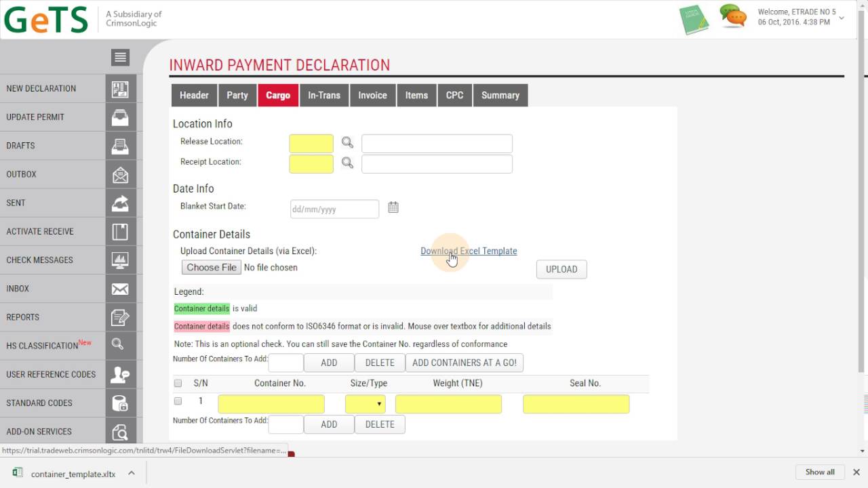Image resolution: width=868 pixels, height=488 pixels.
Task: Close the downloads bar
Action: tap(856, 472)
